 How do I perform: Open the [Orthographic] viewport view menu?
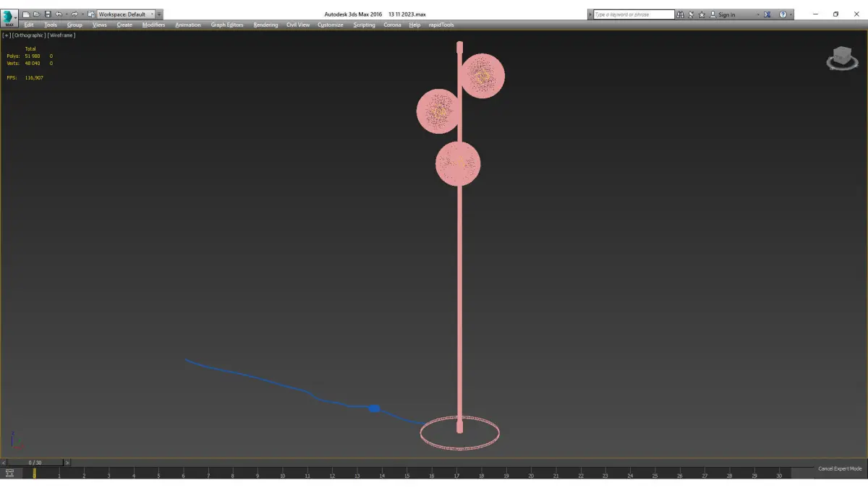point(29,35)
